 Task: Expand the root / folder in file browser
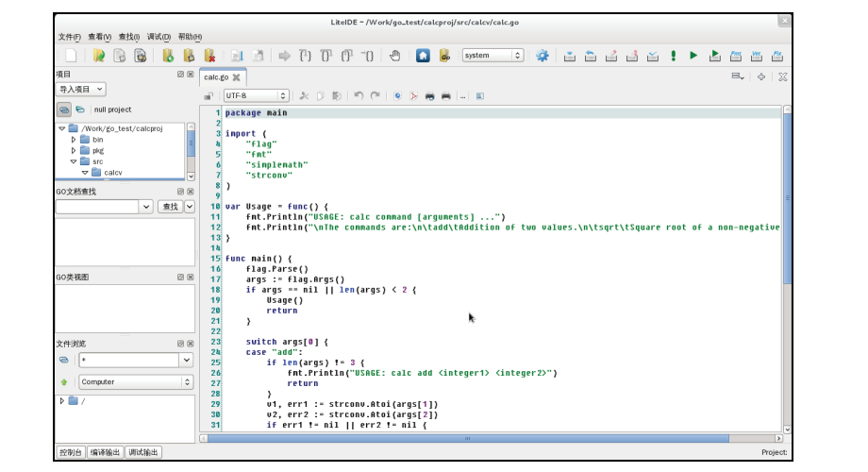62,400
